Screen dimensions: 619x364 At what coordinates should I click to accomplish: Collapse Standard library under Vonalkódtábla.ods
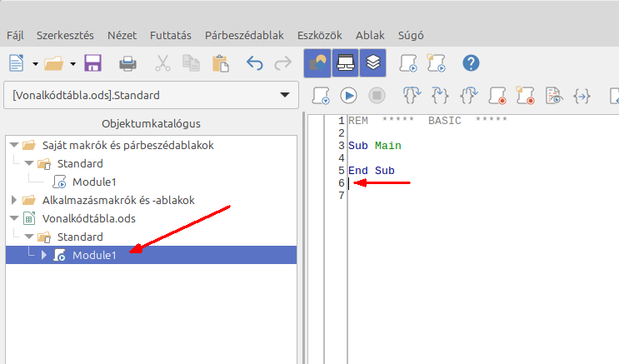coord(29,237)
